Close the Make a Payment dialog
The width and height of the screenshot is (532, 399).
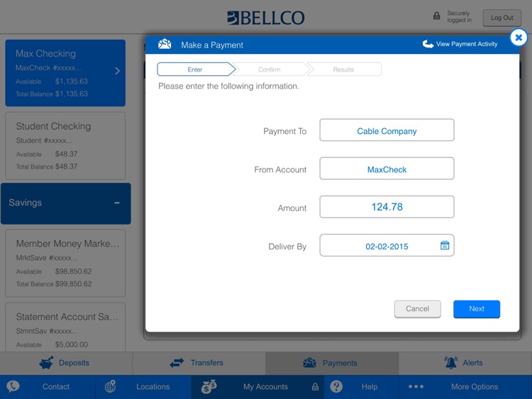[x=518, y=38]
